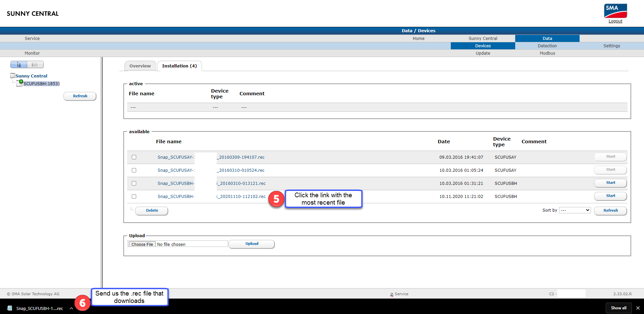Viewport: 644px width, 314px height.
Task: Click the footer Service link
Action: 401,294
